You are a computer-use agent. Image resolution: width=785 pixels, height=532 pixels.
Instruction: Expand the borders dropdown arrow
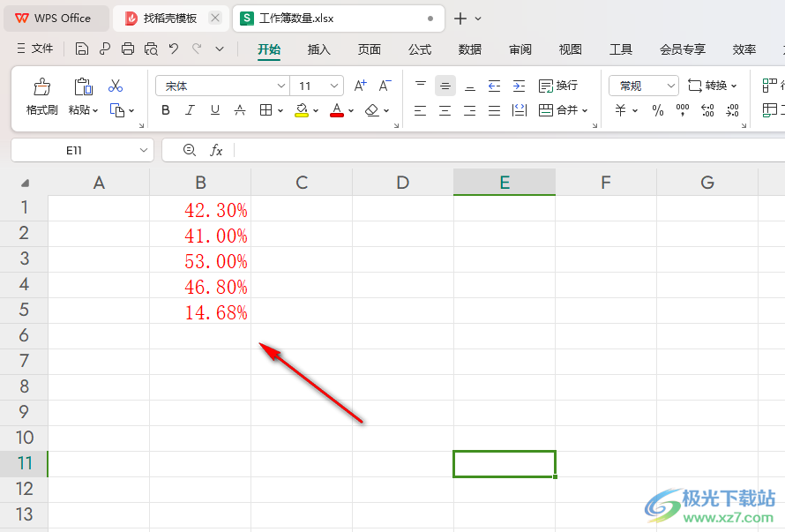coord(280,110)
